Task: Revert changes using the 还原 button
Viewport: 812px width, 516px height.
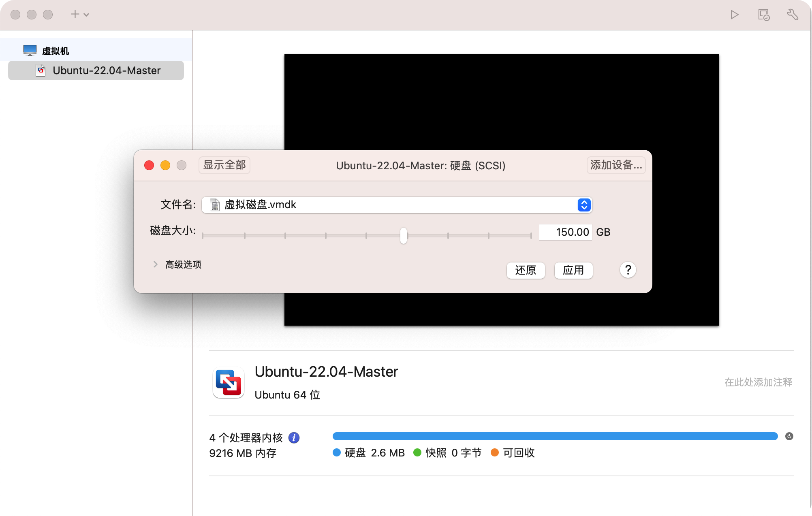Action: click(x=526, y=270)
